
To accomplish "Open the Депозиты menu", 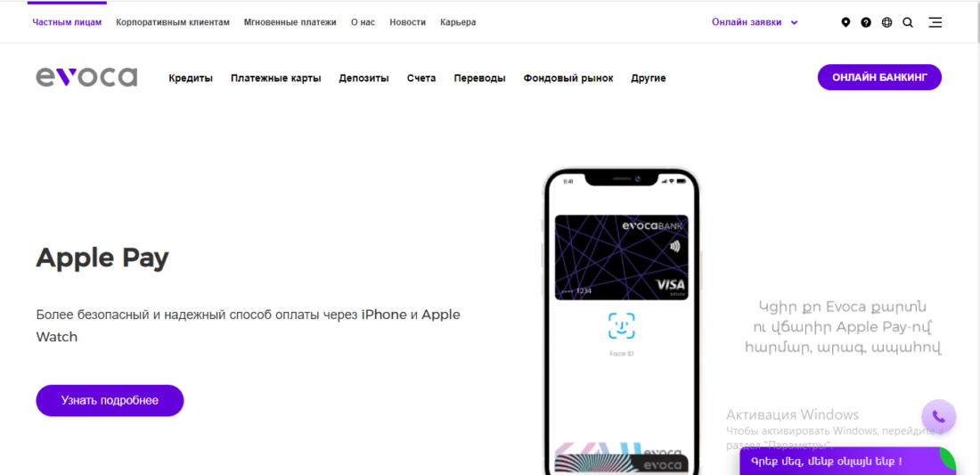I will (363, 78).
